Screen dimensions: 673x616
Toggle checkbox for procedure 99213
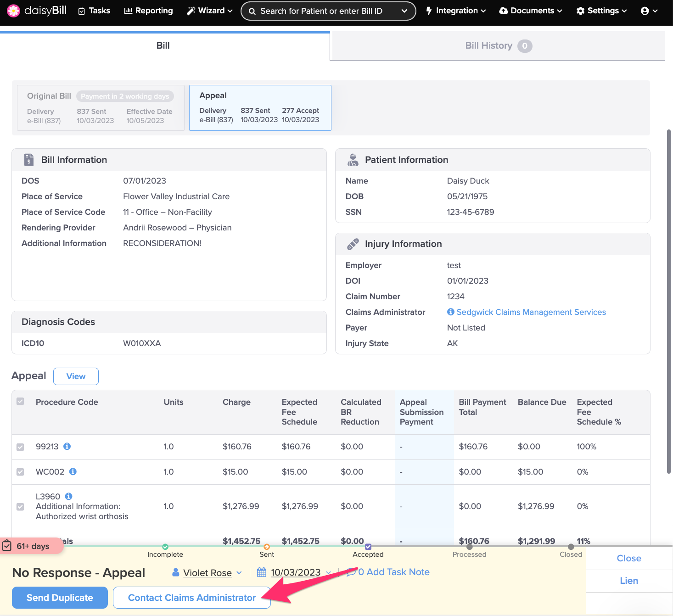[20, 447]
